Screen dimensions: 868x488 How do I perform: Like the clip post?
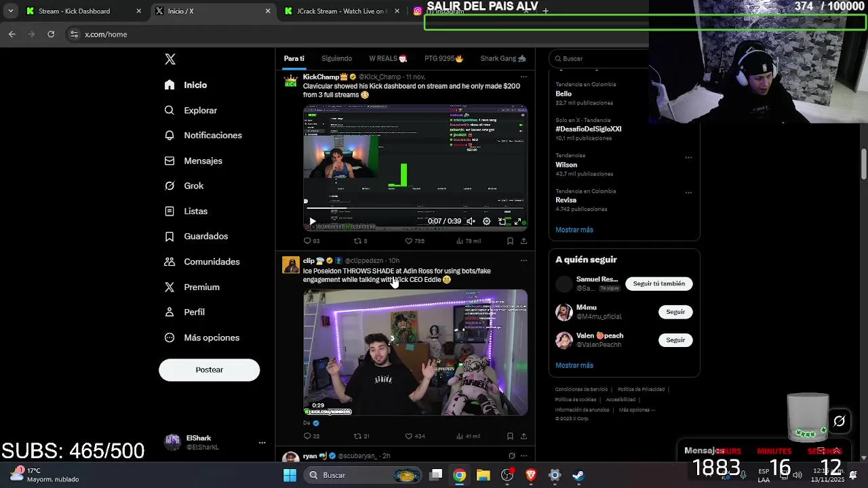(414, 436)
